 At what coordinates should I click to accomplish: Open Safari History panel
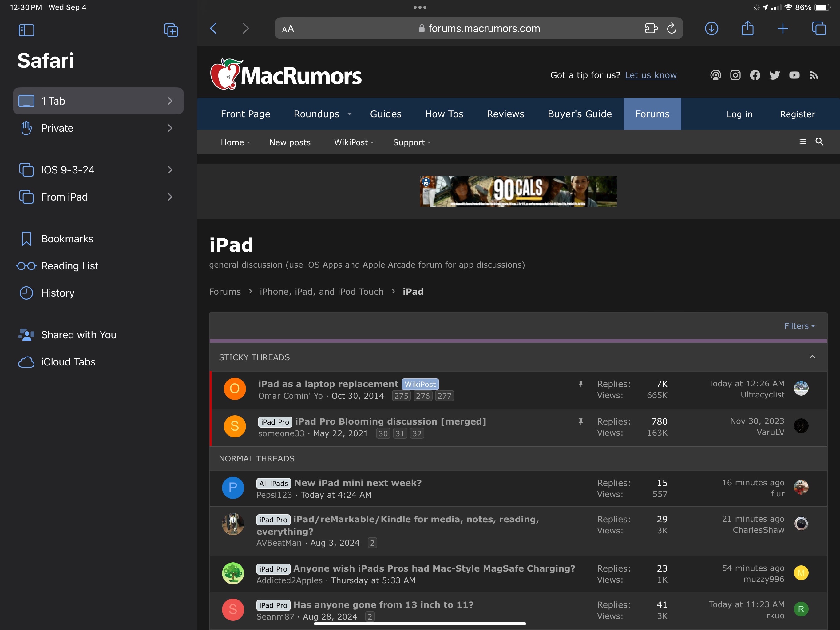[x=57, y=293]
